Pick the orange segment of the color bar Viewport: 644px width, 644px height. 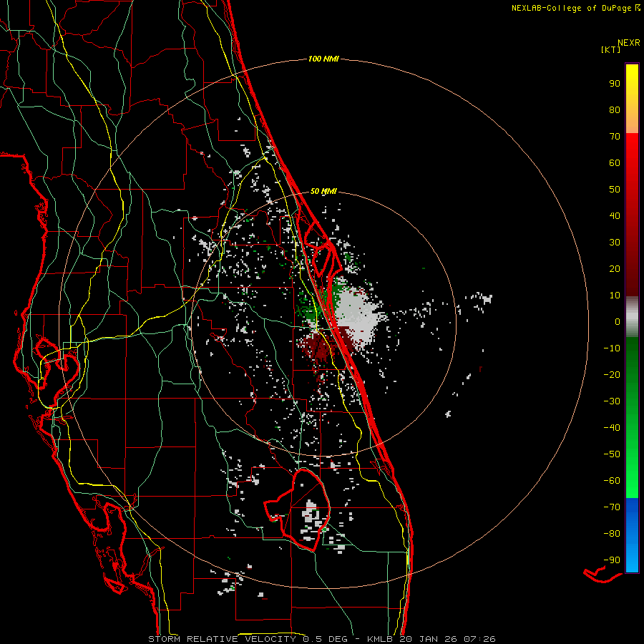pos(632,120)
